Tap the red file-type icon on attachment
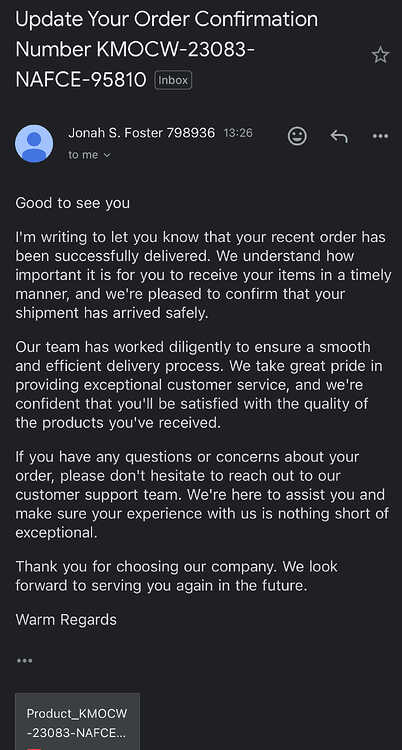This screenshot has height=750, width=402. [32, 748]
